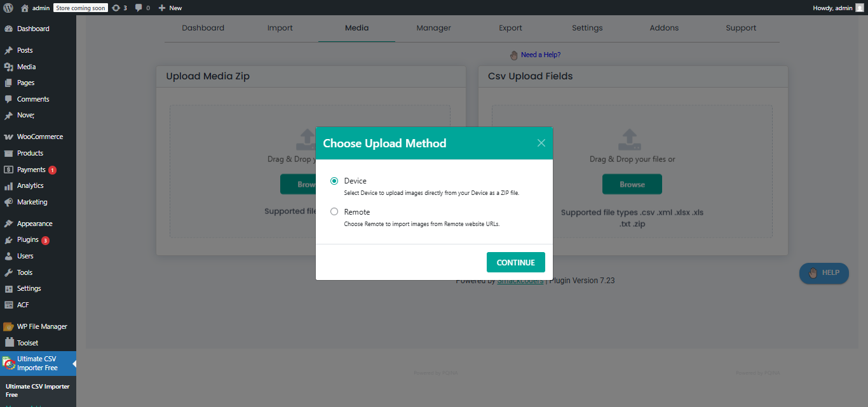Open WP File Manager from sidebar

pyautogui.click(x=41, y=326)
